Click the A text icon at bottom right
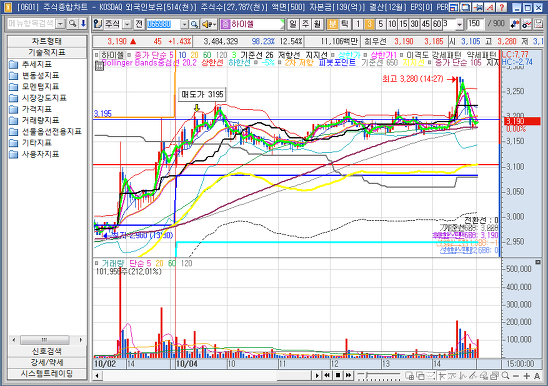548x386 pixels. click(x=537, y=376)
